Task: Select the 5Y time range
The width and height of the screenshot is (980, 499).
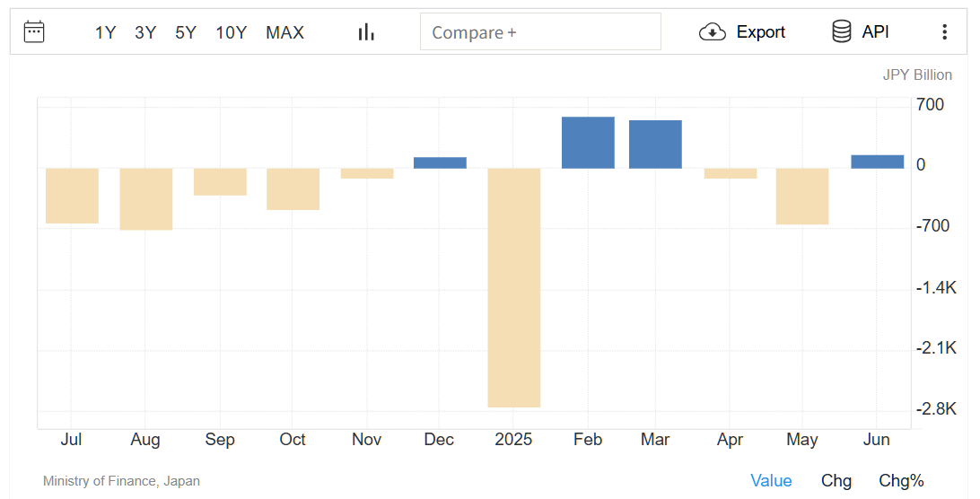Action: point(186,32)
